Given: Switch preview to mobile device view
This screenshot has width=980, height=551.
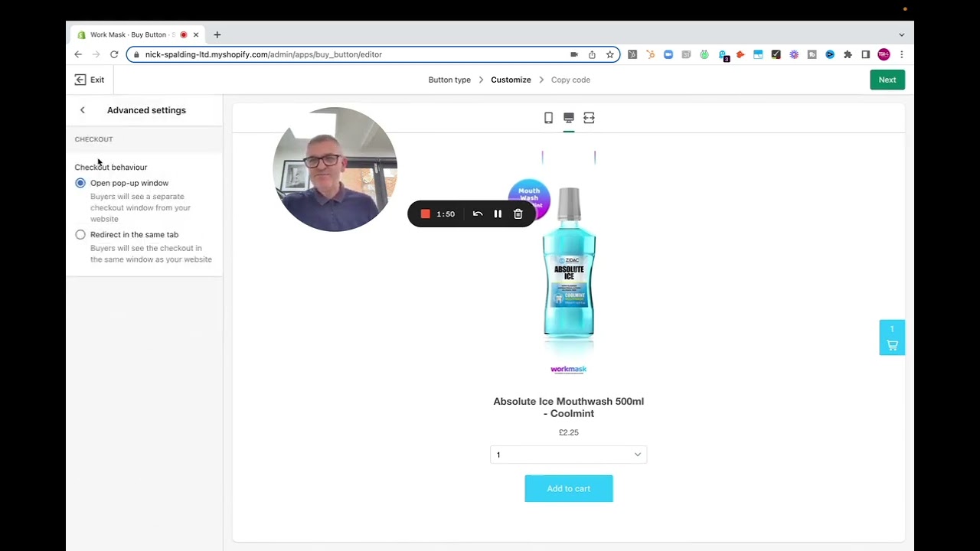Looking at the screenshot, I should (x=548, y=118).
